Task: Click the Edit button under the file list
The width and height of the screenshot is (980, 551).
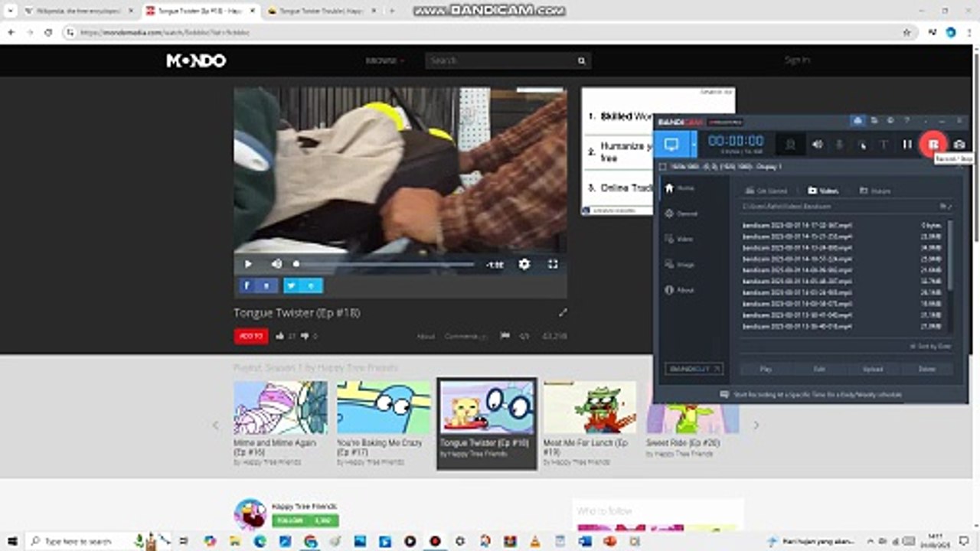Action: 819,369
